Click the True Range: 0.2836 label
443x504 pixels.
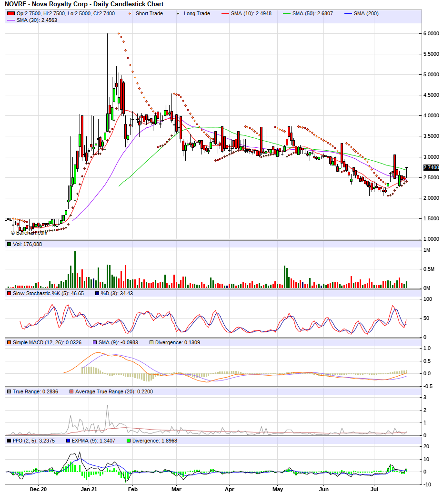[35, 392]
